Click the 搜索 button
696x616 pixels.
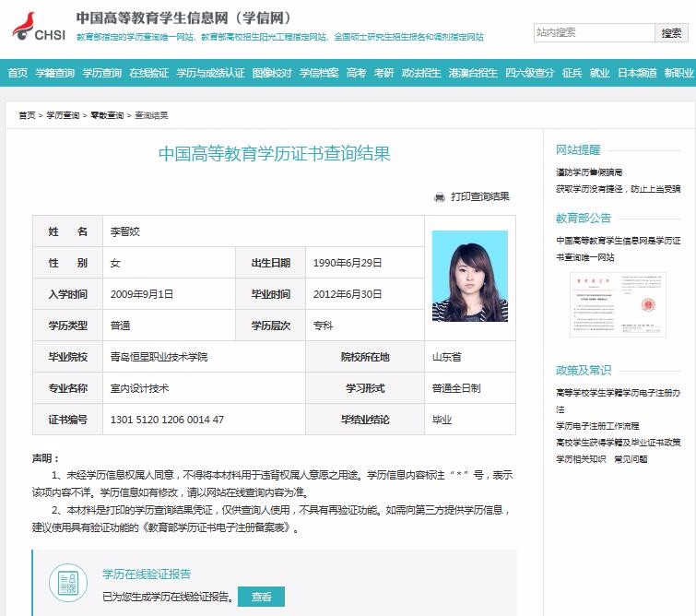pyautogui.click(x=671, y=32)
